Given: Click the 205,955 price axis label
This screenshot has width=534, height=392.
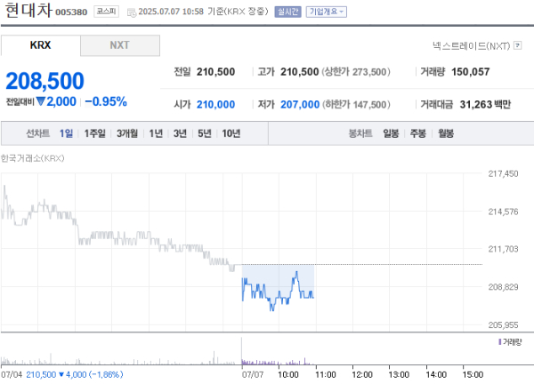Looking at the screenshot, I should [503, 325].
